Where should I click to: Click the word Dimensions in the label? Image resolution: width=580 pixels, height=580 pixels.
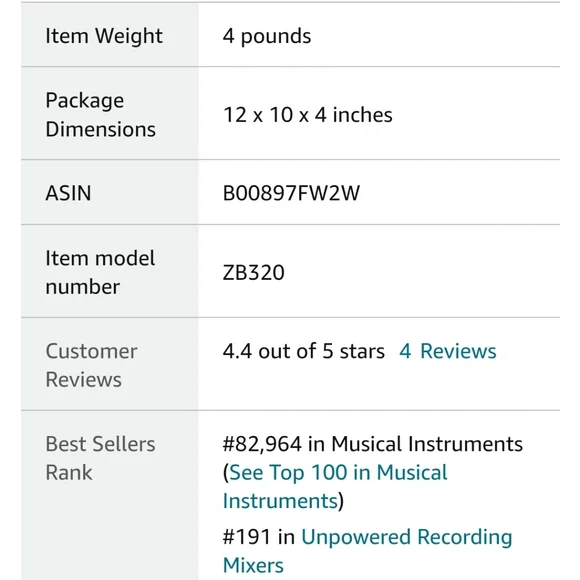coord(101,129)
